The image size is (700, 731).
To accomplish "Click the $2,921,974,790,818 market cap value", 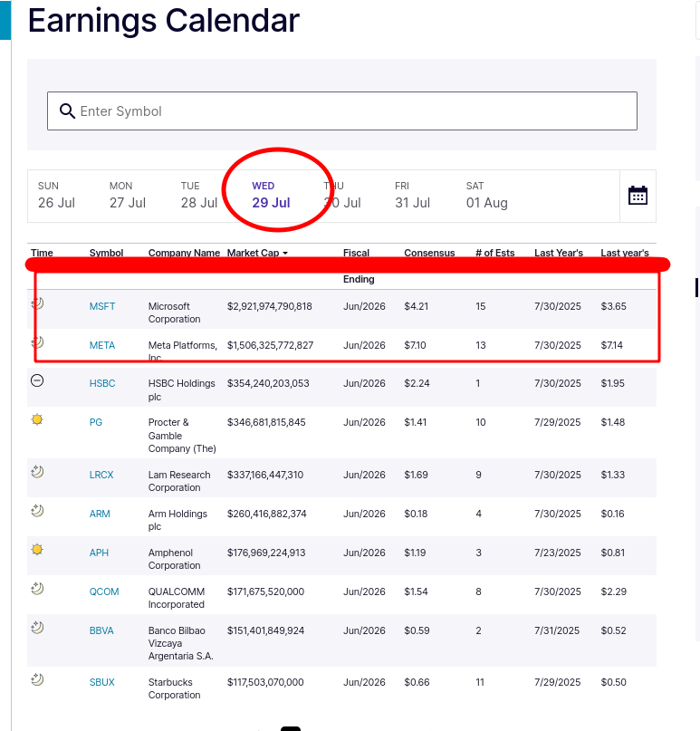I will point(269,306).
